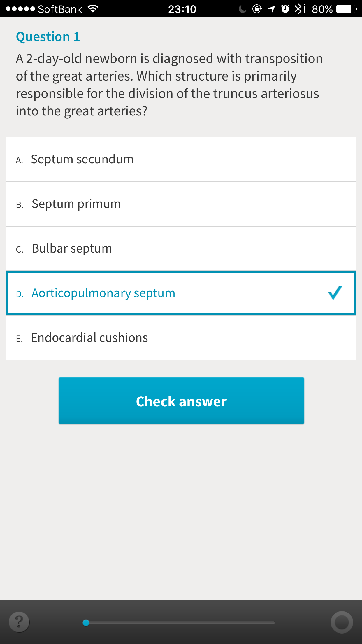
Task: Tap the location arrow status icon
Action: pos(272,9)
